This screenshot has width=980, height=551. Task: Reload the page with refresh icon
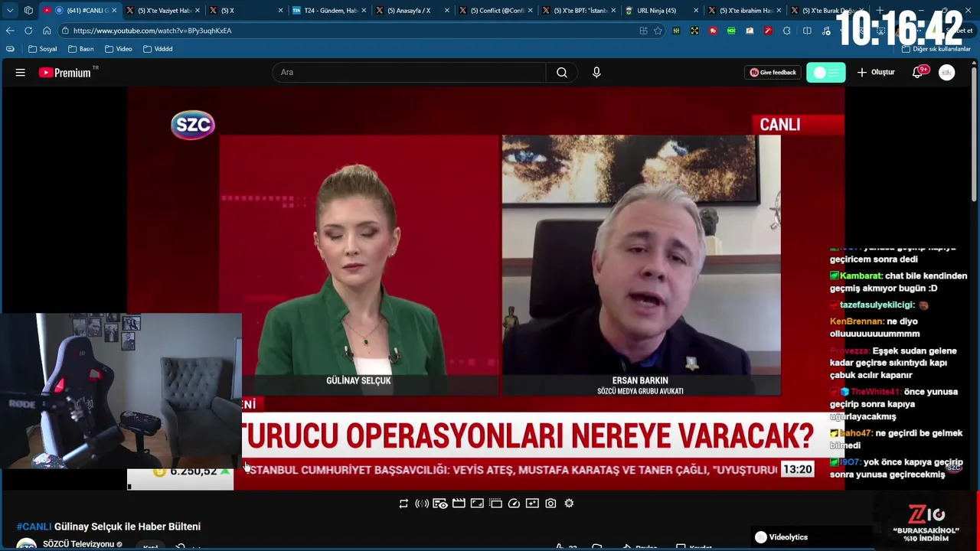(28, 31)
